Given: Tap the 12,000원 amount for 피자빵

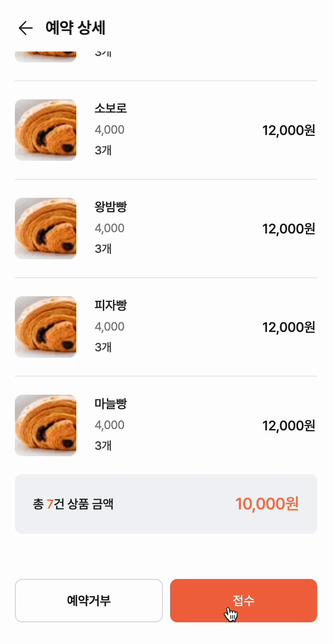Looking at the screenshot, I should click(288, 327).
